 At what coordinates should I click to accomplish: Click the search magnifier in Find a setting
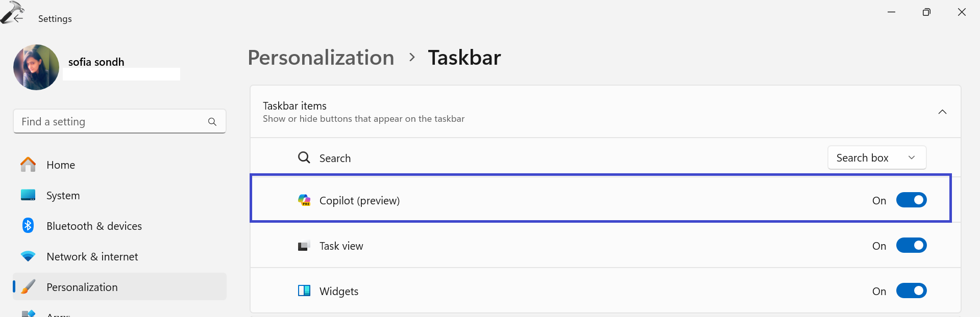212,122
